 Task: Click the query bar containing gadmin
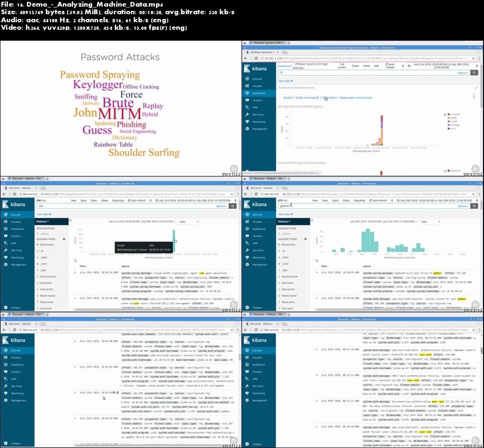click(373, 206)
